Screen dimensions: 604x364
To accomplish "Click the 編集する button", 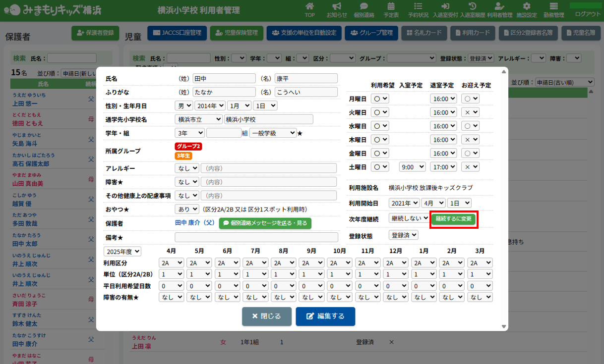I will (x=325, y=316).
